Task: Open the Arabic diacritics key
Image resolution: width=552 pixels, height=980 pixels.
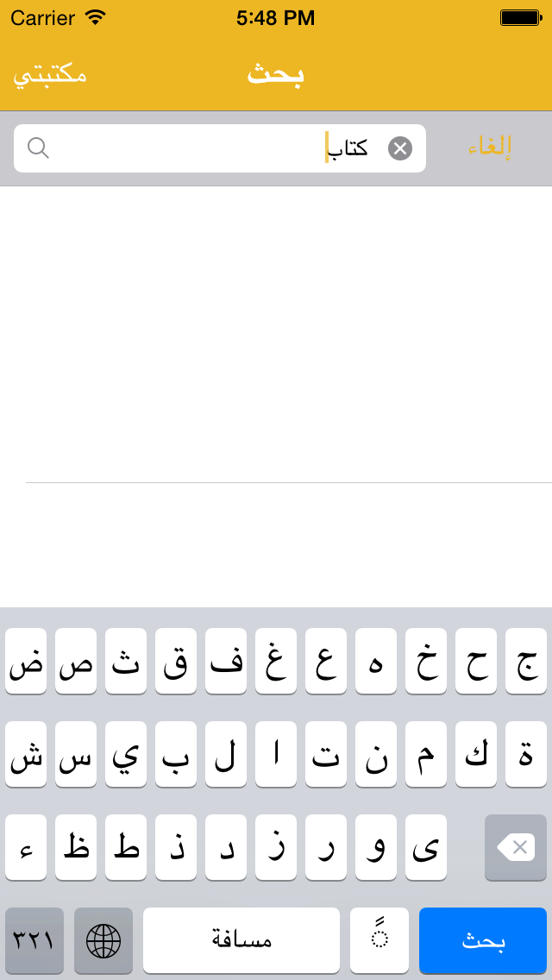Action: [379, 940]
